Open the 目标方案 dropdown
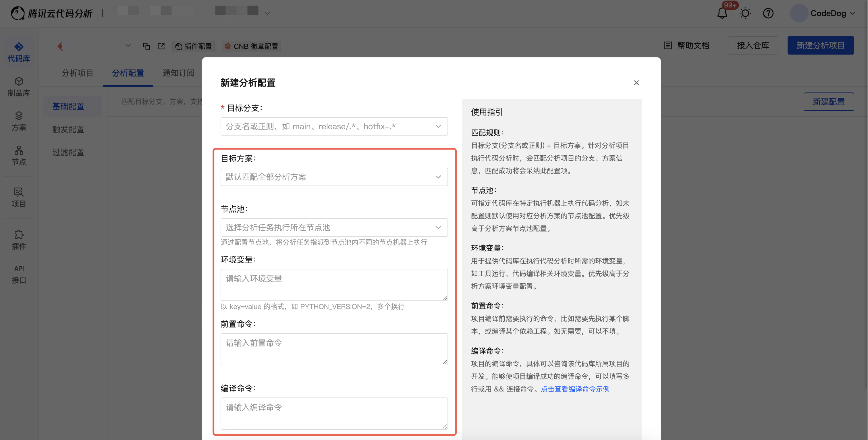868x440 pixels. [334, 177]
